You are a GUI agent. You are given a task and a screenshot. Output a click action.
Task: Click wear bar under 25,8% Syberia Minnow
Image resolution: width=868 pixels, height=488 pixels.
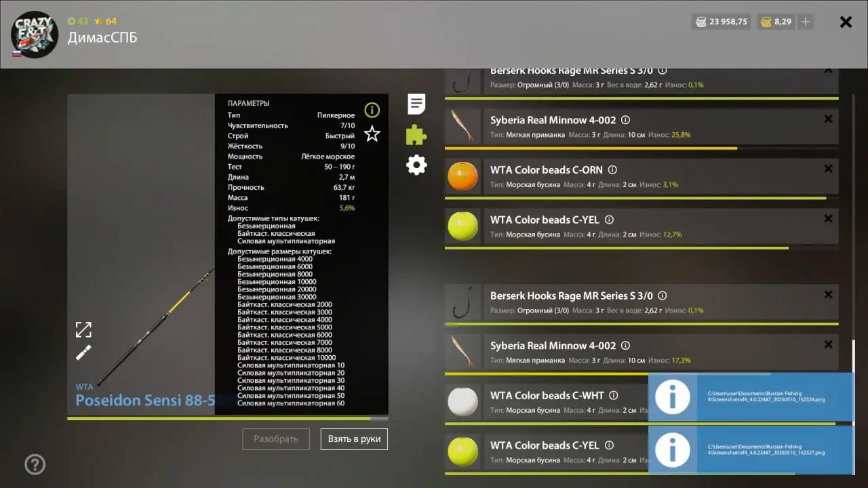[x=642, y=148]
